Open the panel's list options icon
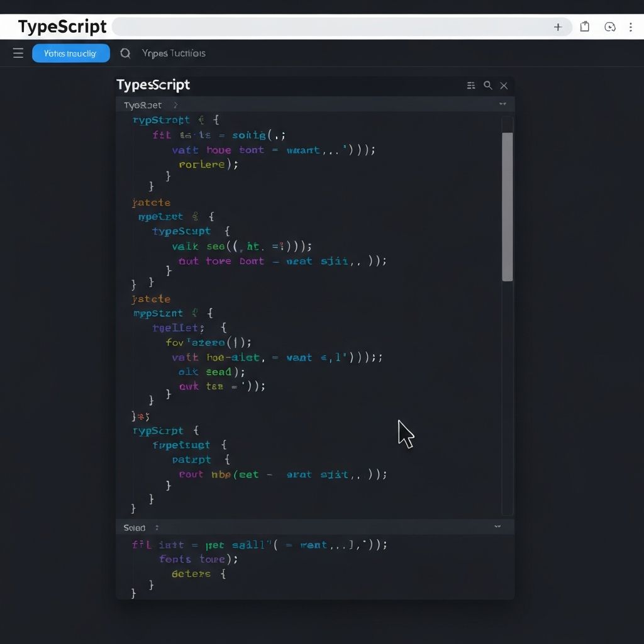 (471, 86)
